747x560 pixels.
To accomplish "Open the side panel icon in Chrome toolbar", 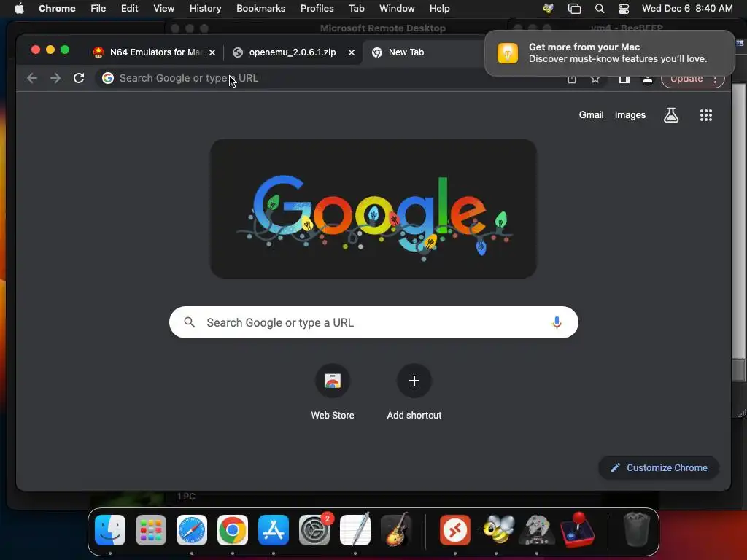I will point(624,79).
